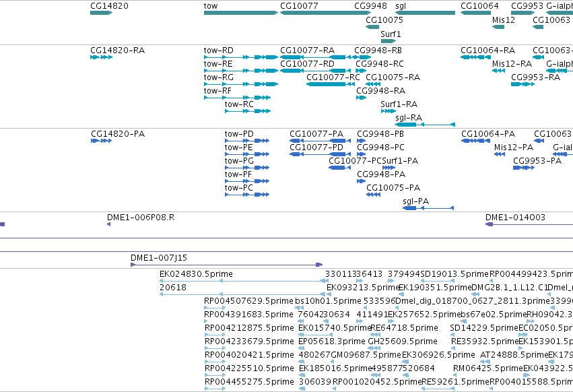
Task: Click transcript tow-RE
Action: 241,71
